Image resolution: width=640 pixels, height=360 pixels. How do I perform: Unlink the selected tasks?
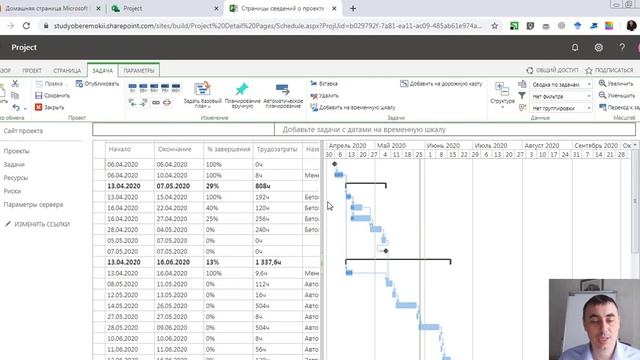click(167, 103)
